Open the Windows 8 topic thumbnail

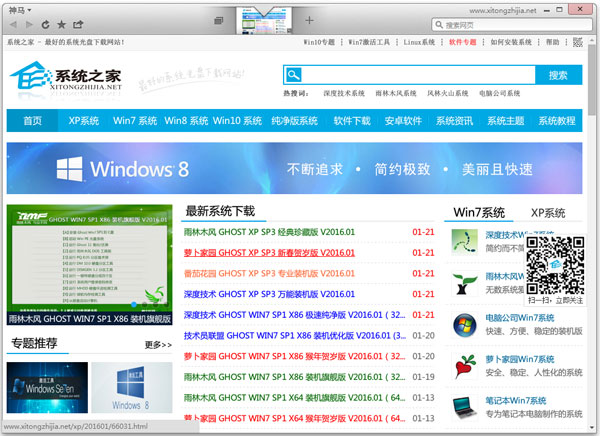click(x=132, y=387)
